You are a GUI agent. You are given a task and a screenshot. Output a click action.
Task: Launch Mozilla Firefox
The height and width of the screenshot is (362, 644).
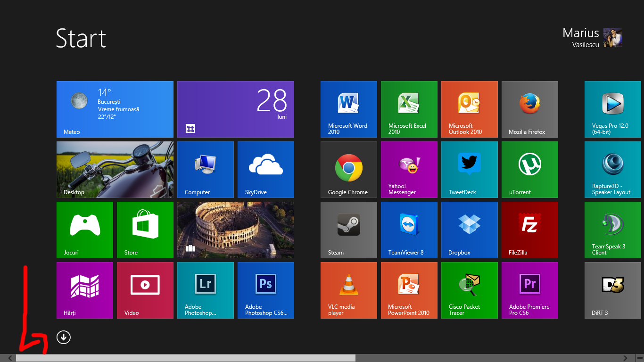click(x=530, y=109)
